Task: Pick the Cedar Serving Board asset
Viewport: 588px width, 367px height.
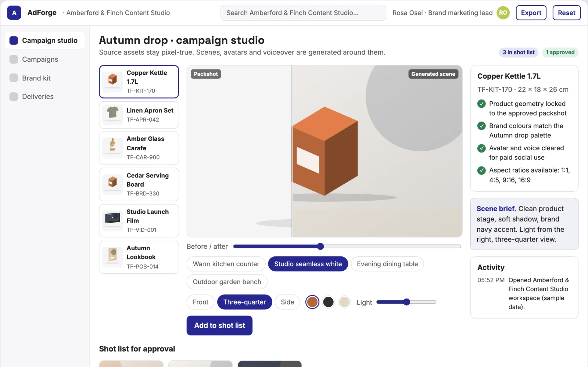Action: pos(139,184)
